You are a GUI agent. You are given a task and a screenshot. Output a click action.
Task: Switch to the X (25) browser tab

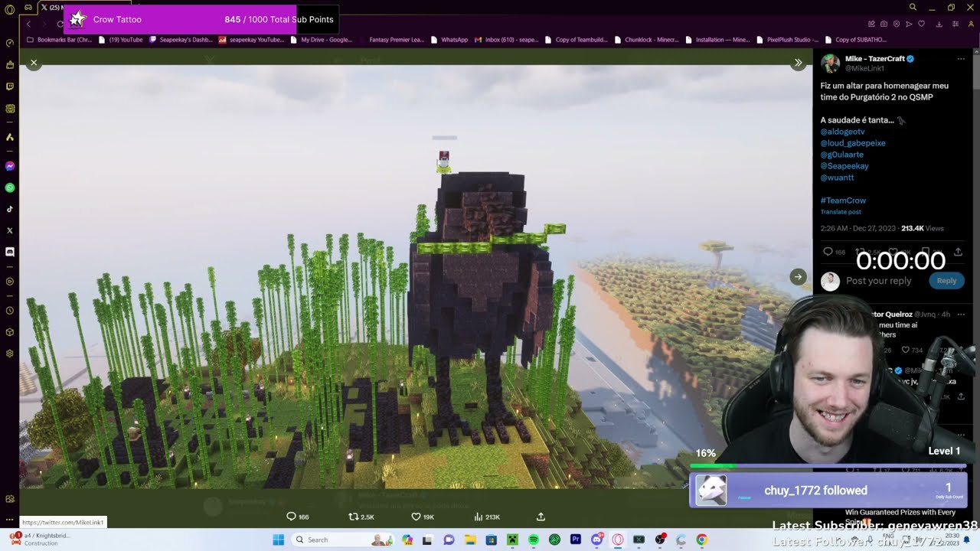[54, 7]
